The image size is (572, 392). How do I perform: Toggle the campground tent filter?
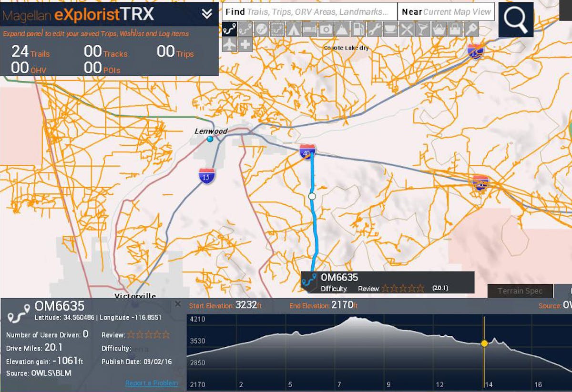pos(294,30)
